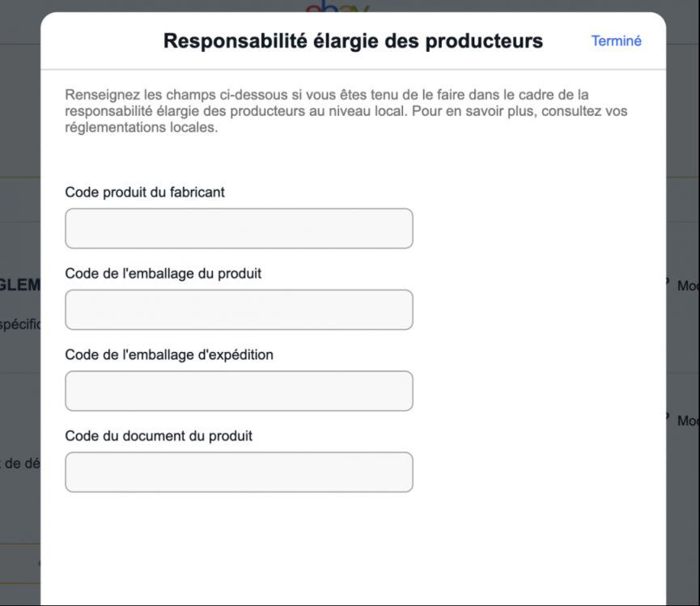Click the dimmed 'de dé' text at left
Image resolution: width=700 pixels, height=606 pixels.
pos(19,464)
